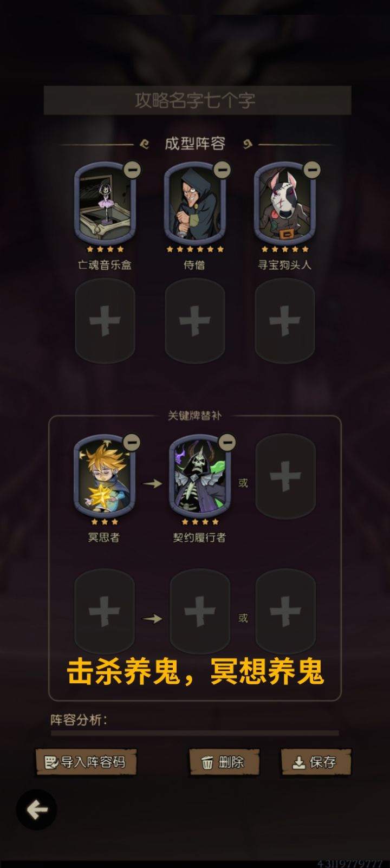
Task: Open the 亡魂音乐盒 card portrait
Action: tap(105, 204)
